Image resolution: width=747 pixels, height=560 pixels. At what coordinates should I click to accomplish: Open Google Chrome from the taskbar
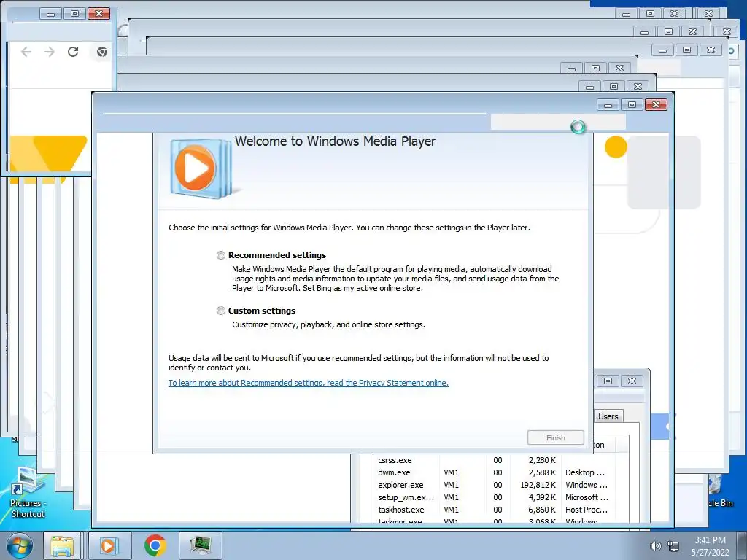pos(155,545)
